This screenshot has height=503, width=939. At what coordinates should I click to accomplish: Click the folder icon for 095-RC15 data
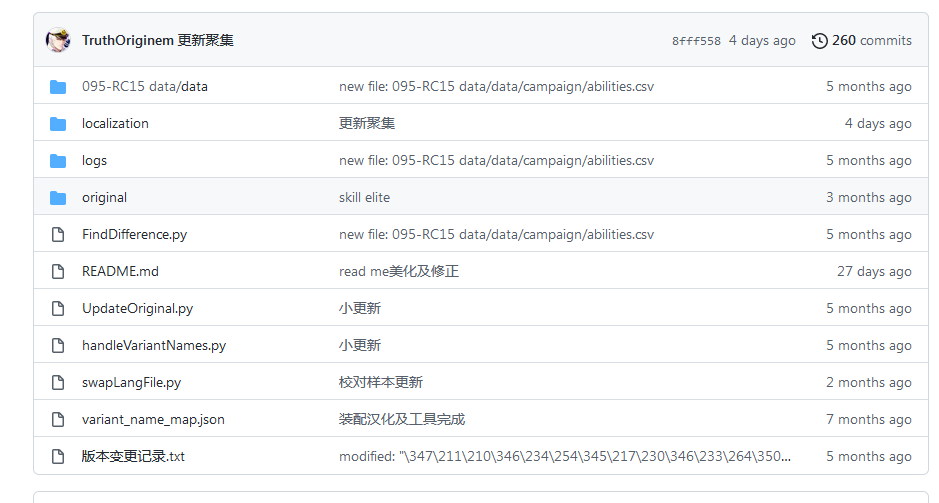pyautogui.click(x=58, y=87)
